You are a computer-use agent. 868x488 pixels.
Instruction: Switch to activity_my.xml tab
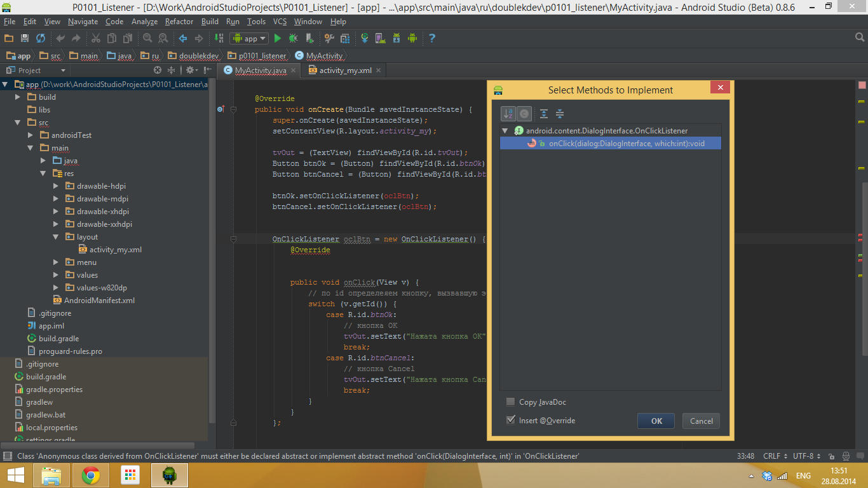click(x=345, y=71)
